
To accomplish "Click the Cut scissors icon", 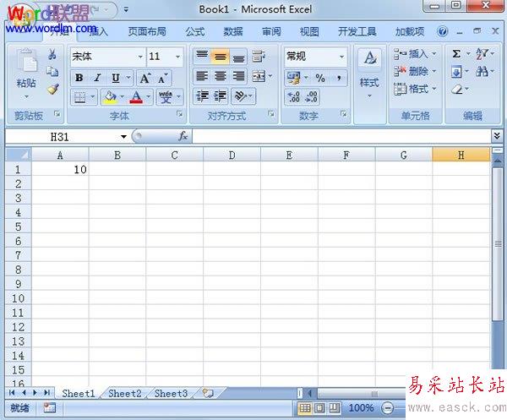I will 52,54.
